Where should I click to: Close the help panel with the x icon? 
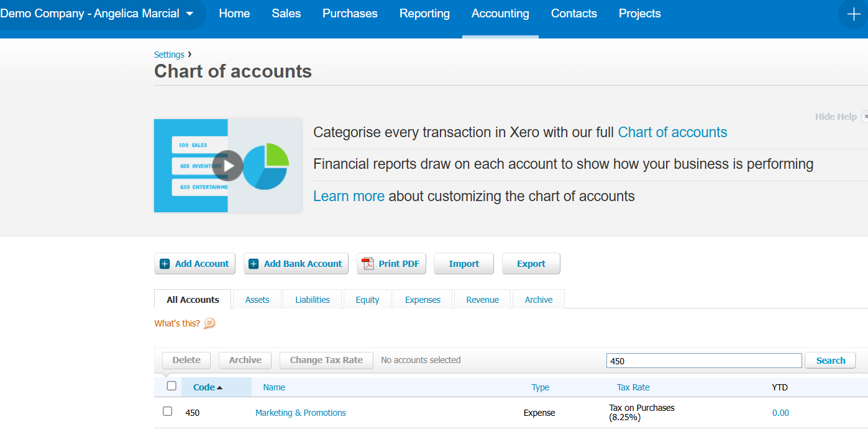click(864, 117)
